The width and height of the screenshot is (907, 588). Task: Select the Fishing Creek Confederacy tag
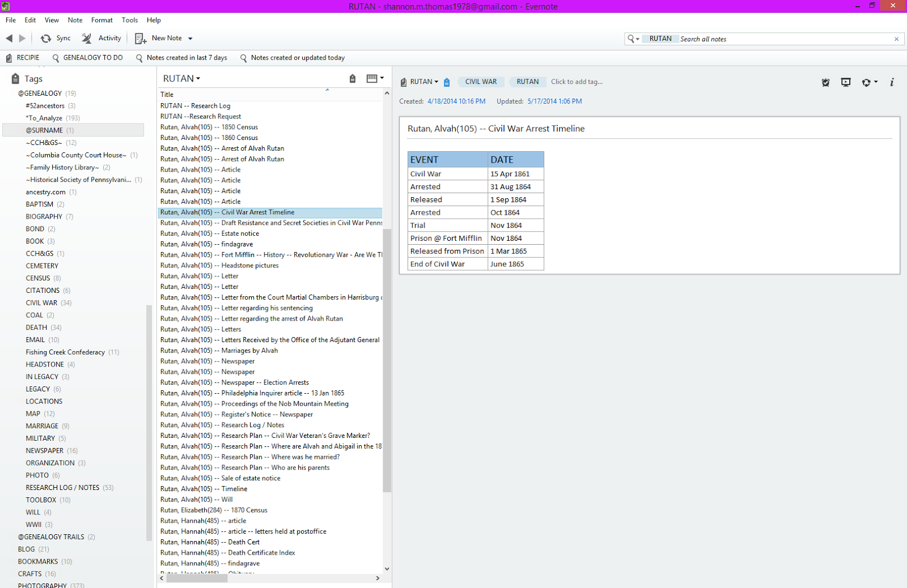coord(65,352)
